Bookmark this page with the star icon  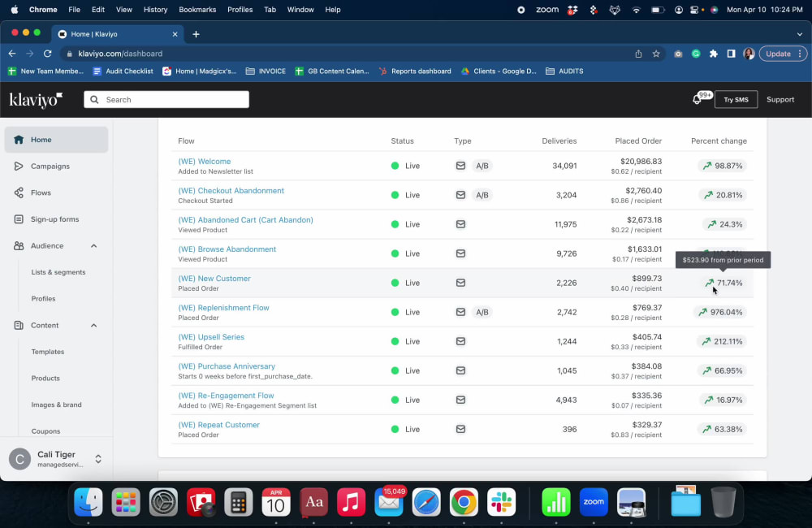[x=656, y=54]
